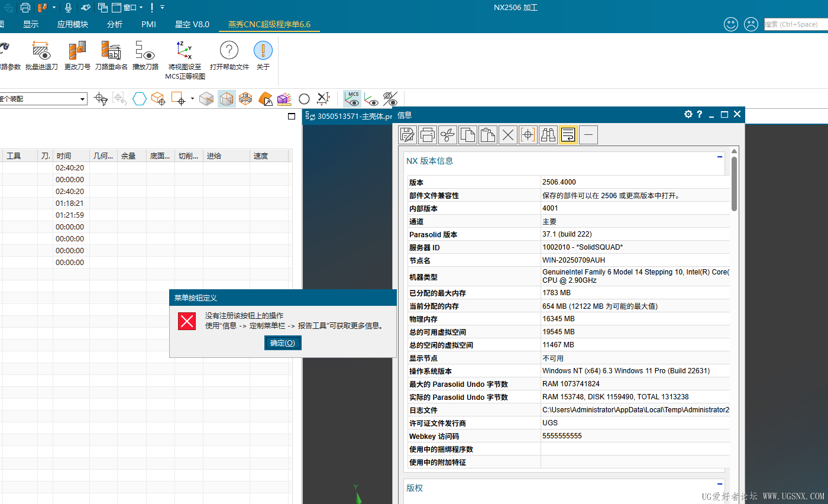
Task: Click the 信息 window vertical scrollbar
Action: 734,184
